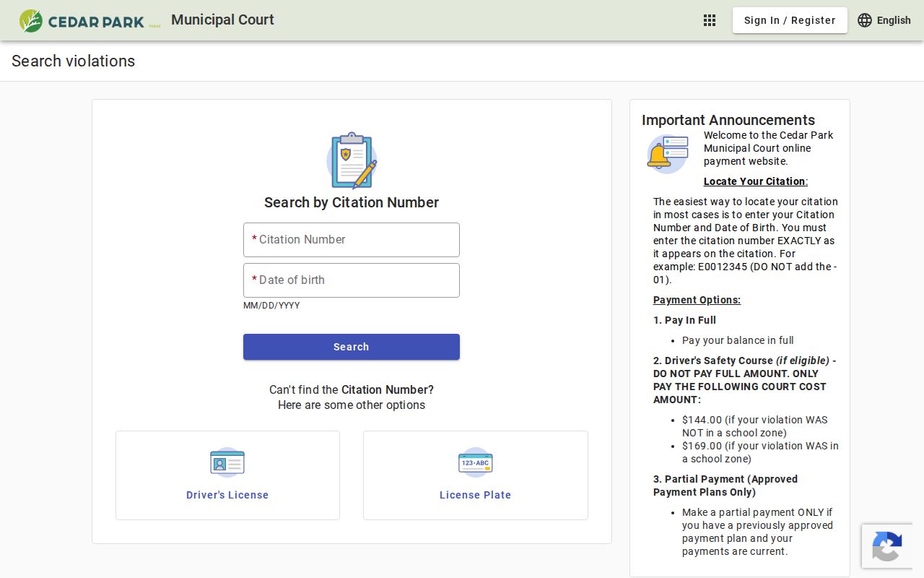Click 'Search by Citation Number' heading

coord(352,202)
